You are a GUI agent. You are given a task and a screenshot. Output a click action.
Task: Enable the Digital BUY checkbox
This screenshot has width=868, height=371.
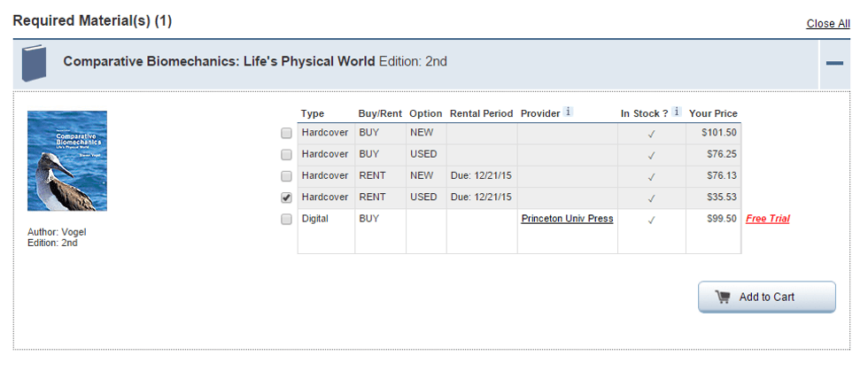286,219
